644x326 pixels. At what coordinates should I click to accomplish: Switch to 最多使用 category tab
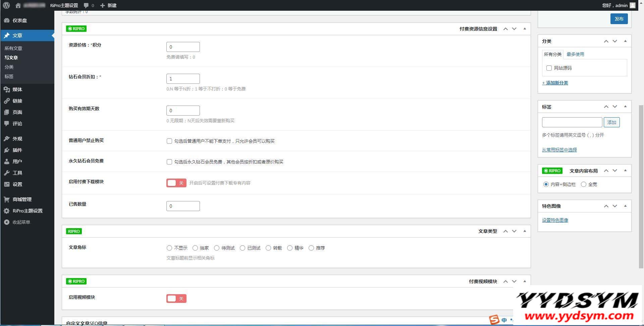tap(575, 54)
